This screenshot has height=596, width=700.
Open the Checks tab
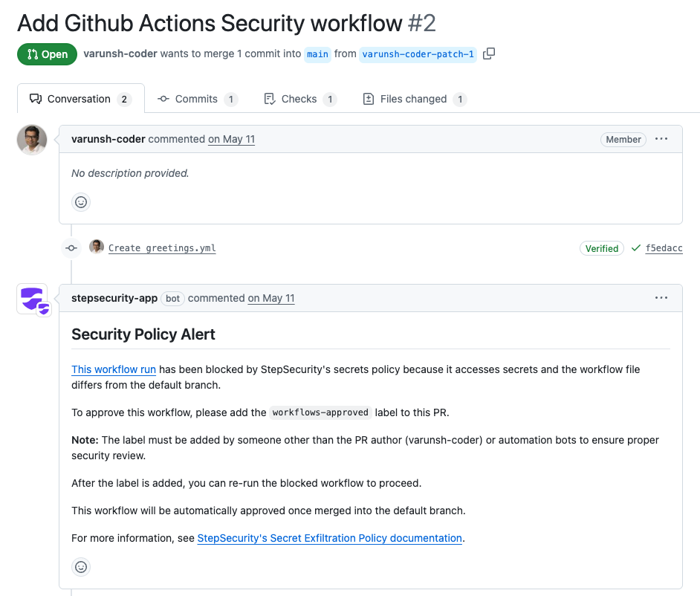point(300,98)
